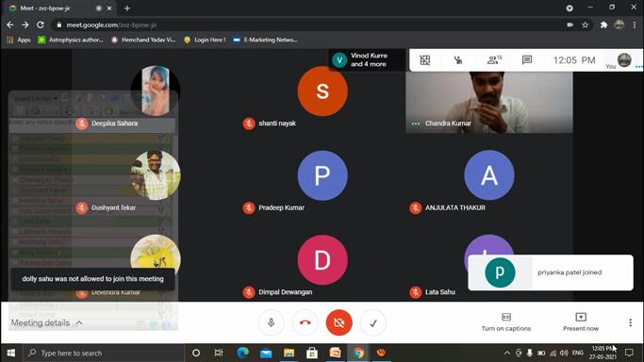This screenshot has width=644, height=362.
Task: Select the Meet browser tab
Action: coord(60,8)
